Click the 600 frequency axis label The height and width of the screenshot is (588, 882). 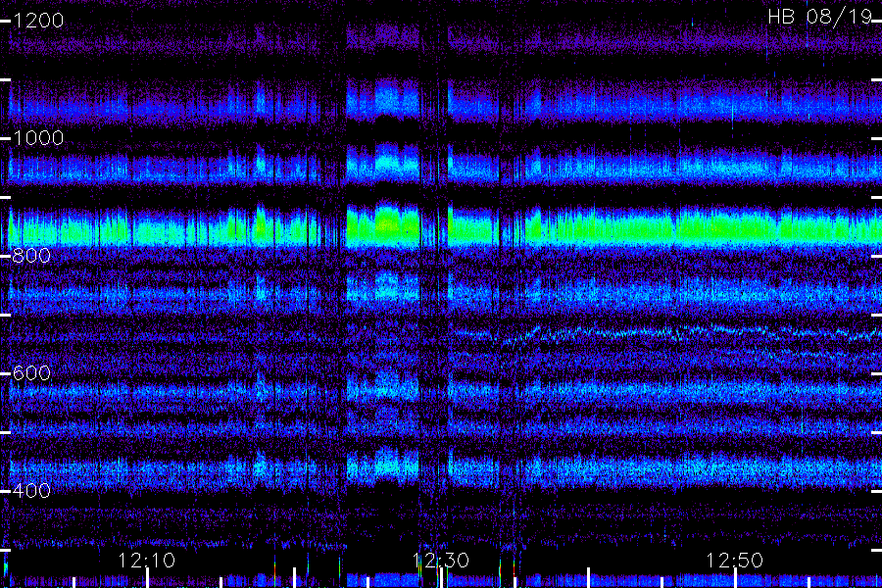31,373
